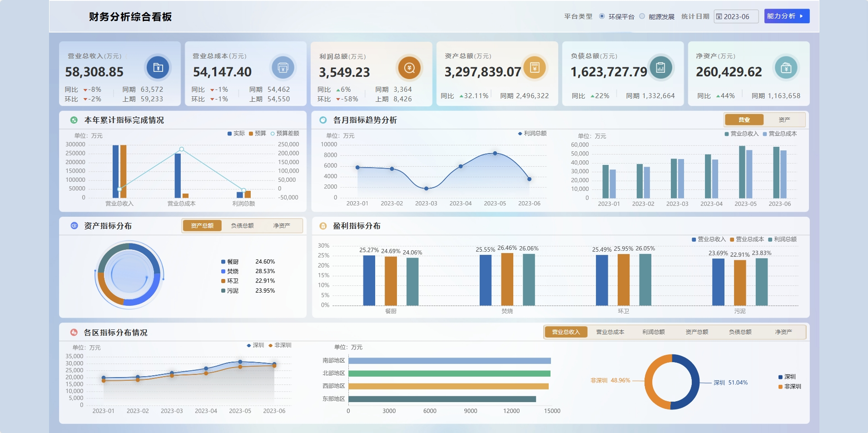Toggle 焚烧 legend in asset donut chart

point(230,271)
